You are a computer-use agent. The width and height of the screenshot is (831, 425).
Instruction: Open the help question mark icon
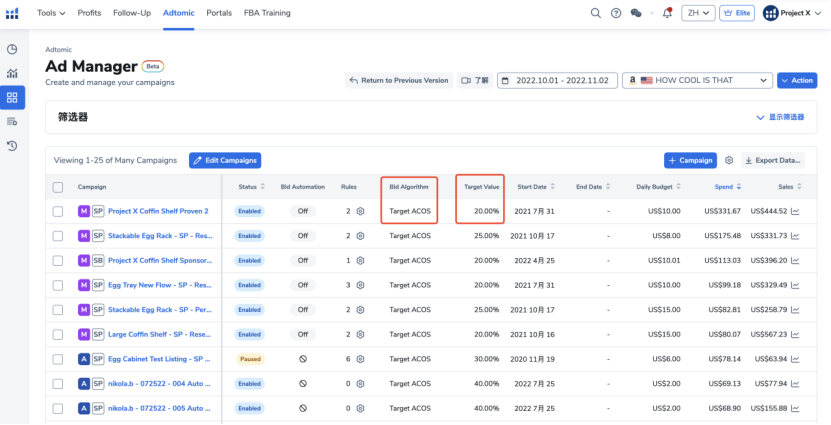click(x=616, y=13)
